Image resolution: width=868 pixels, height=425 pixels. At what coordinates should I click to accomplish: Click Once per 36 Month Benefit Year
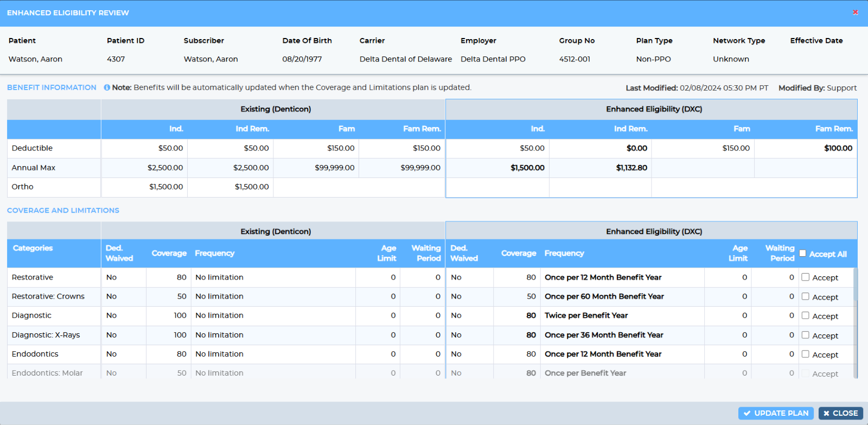click(x=604, y=335)
